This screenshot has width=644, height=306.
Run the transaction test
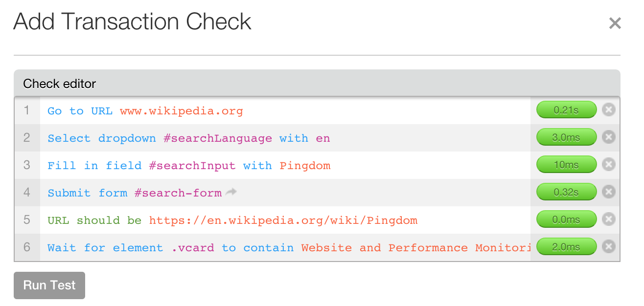[x=49, y=285]
